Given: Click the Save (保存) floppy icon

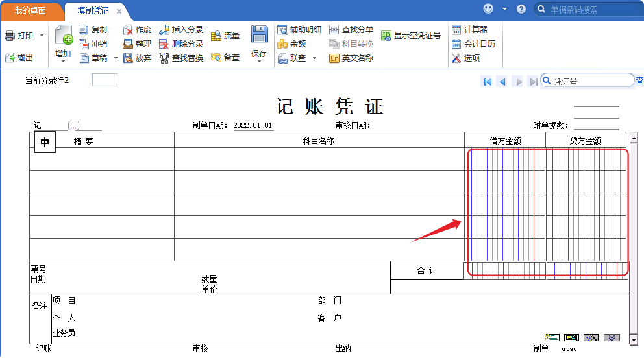Looking at the screenshot, I should pyautogui.click(x=259, y=34).
